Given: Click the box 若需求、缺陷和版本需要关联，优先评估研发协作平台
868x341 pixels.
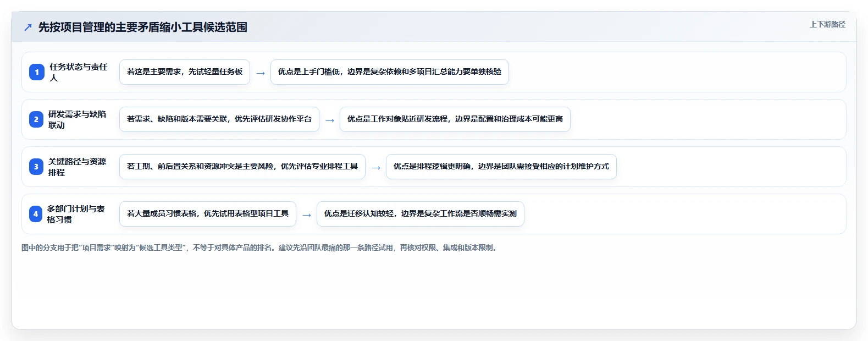Looking at the screenshot, I should pyautogui.click(x=219, y=119).
